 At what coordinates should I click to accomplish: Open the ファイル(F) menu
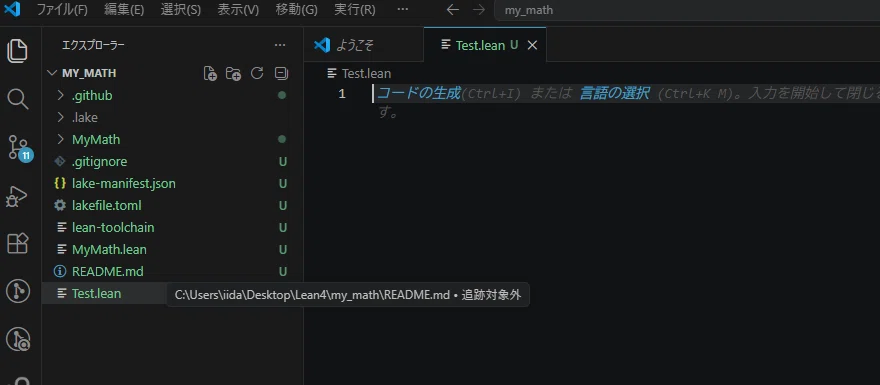click(x=62, y=10)
